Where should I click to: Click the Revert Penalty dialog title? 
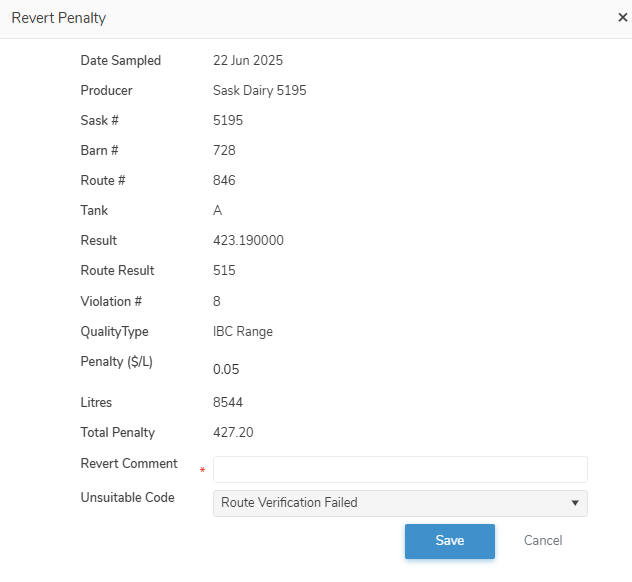[58, 18]
